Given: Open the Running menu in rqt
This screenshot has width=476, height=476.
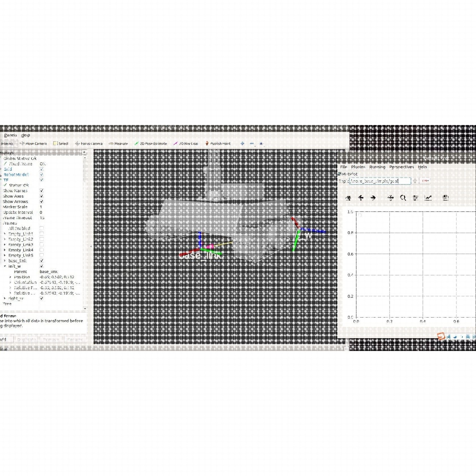Looking at the screenshot, I should pyautogui.click(x=377, y=167).
